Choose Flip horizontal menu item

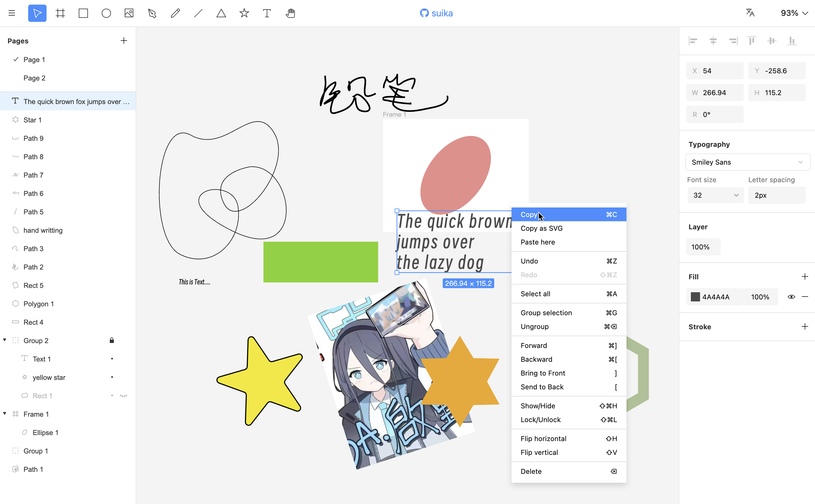tap(569, 439)
